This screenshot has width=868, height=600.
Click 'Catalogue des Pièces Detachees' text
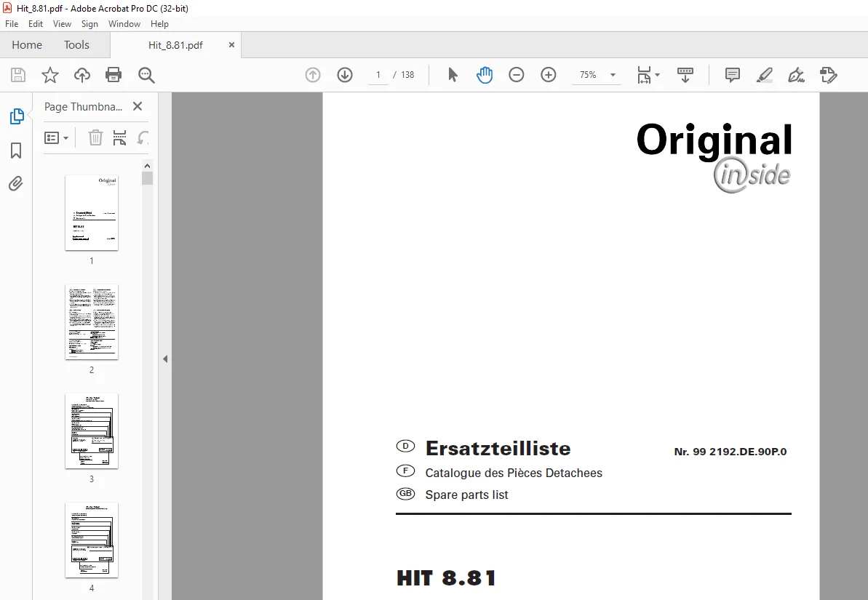click(514, 473)
